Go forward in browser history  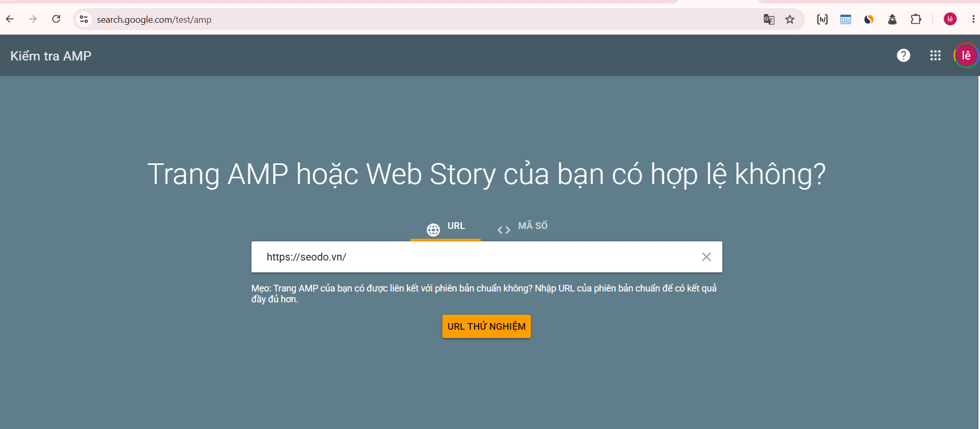[33, 19]
